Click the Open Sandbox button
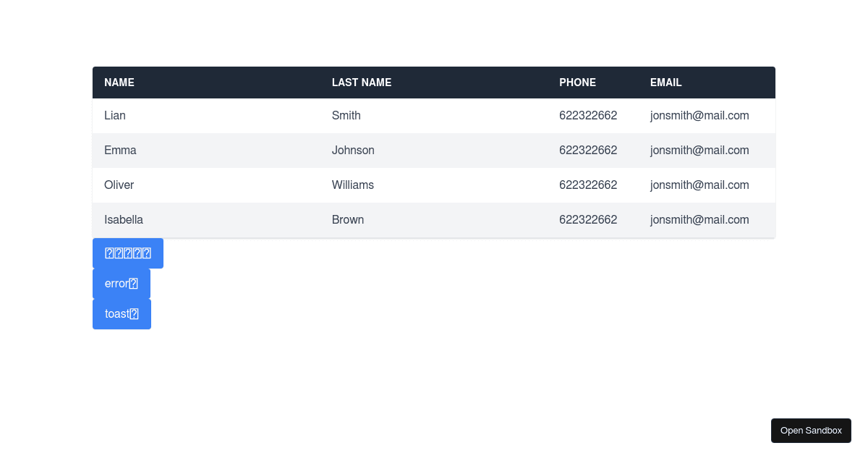The image size is (868, 456). [x=811, y=430]
